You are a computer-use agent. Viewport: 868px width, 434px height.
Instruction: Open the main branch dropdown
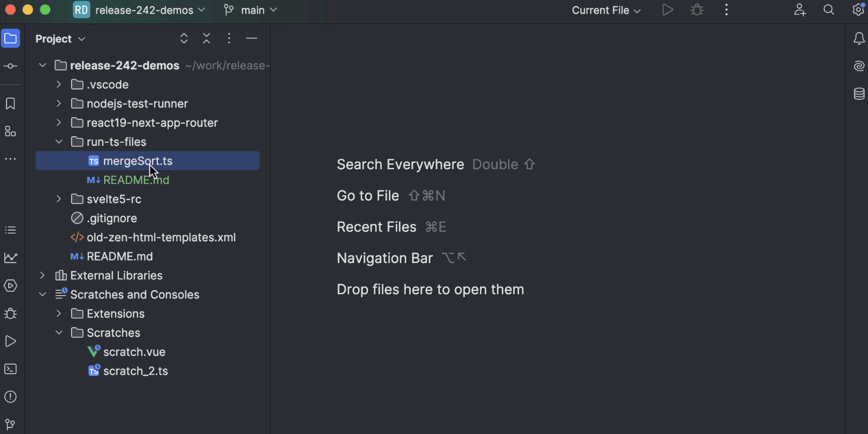click(251, 10)
